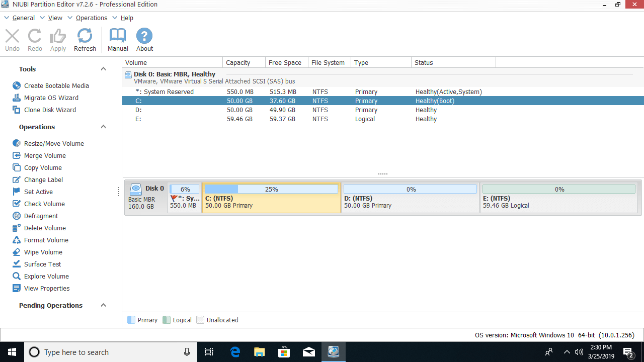The image size is (644, 362).
Task: Launch Create Bootable Media tool
Action: (x=56, y=86)
